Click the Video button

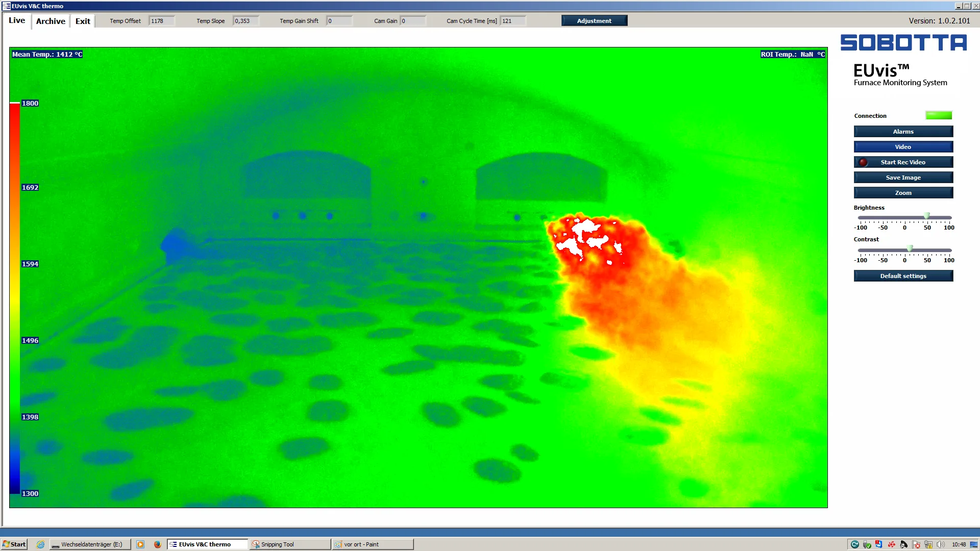(x=903, y=147)
